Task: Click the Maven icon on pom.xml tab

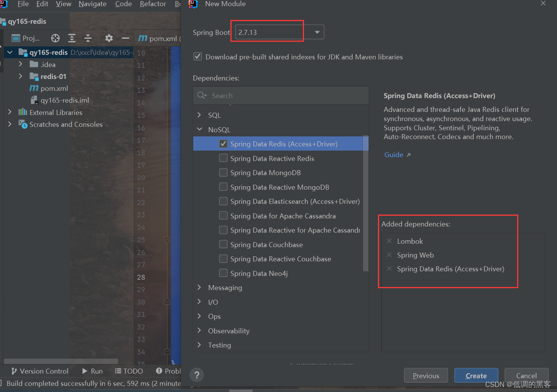Action: (143, 38)
